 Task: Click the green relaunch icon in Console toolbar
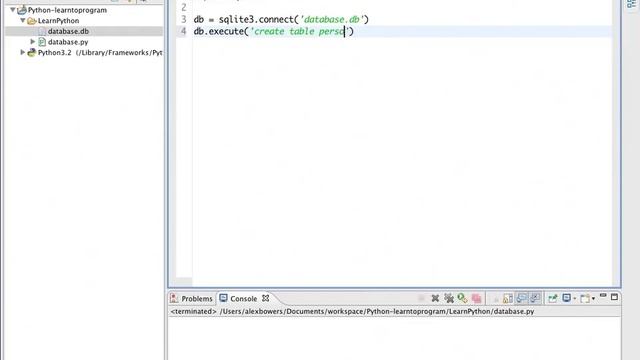tap(462, 298)
